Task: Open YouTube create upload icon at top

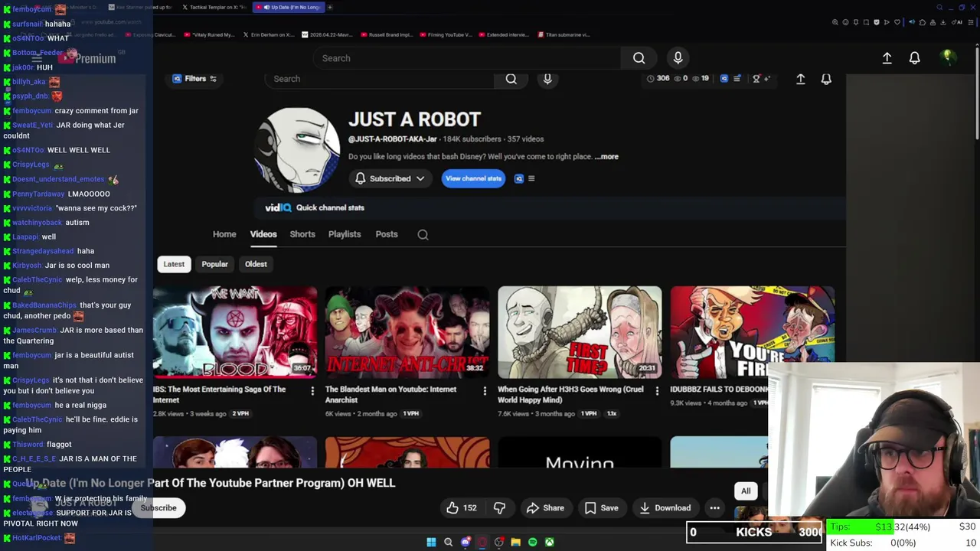Action: pyautogui.click(x=887, y=58)
